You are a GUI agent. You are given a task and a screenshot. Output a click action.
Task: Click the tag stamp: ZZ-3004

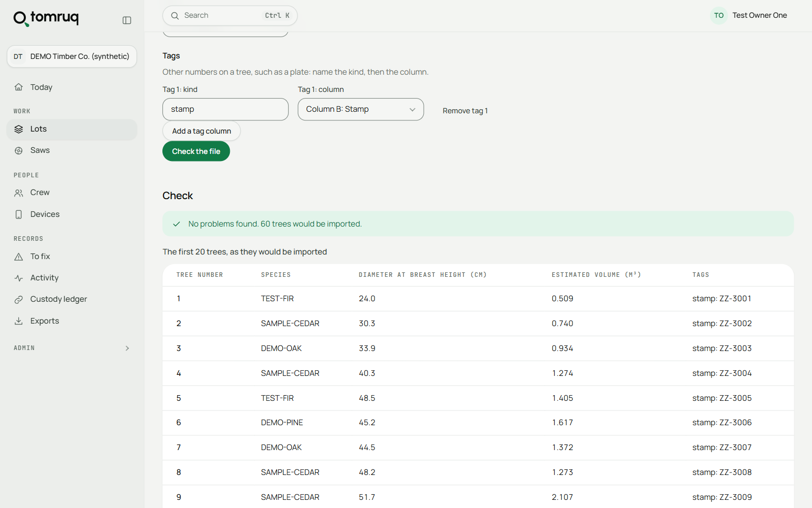[x=722, y=373]
